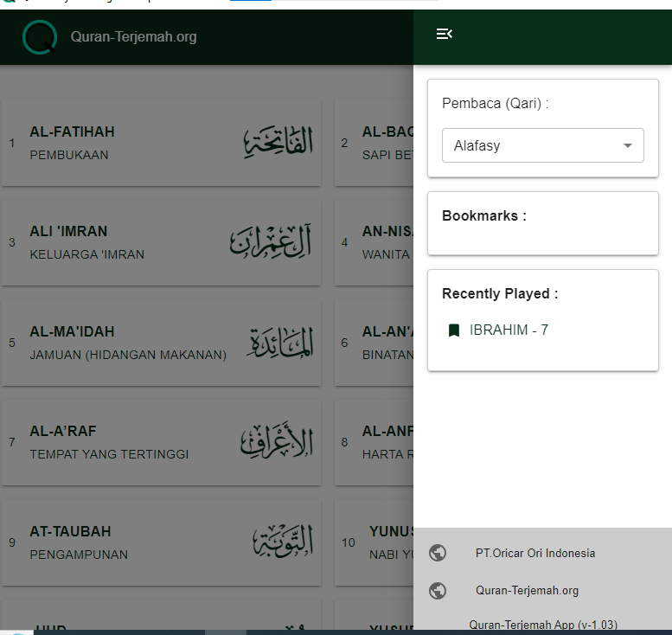Viewport: 672px width, 635px height.
Task: Click Arabic calligraphy of Ali 'Imran
Action: click(271, 241)
